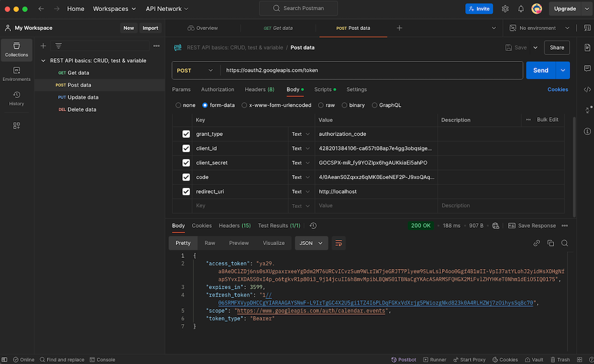Viewport: 594px width, 364px height.
Task: Click the Import button
Action: point(150,28)
